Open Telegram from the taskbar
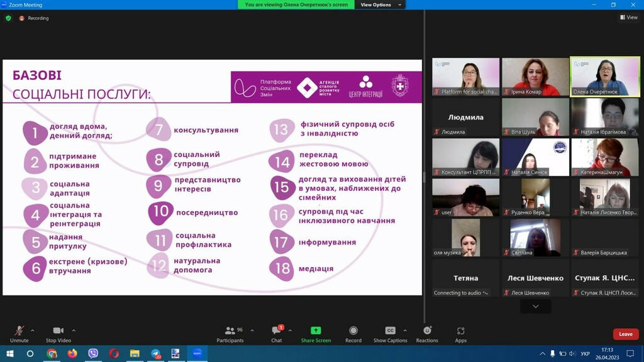The width and height of the screenshot is (644, 362). coord(155,354)
